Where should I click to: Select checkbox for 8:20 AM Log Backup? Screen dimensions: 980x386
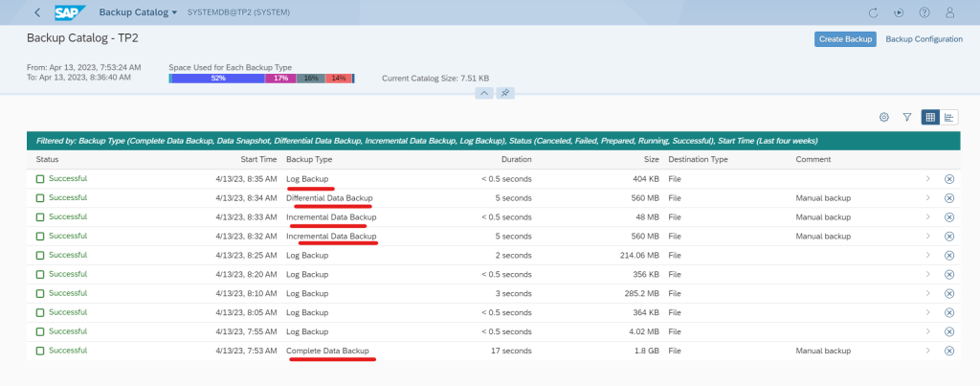(40, 275)
